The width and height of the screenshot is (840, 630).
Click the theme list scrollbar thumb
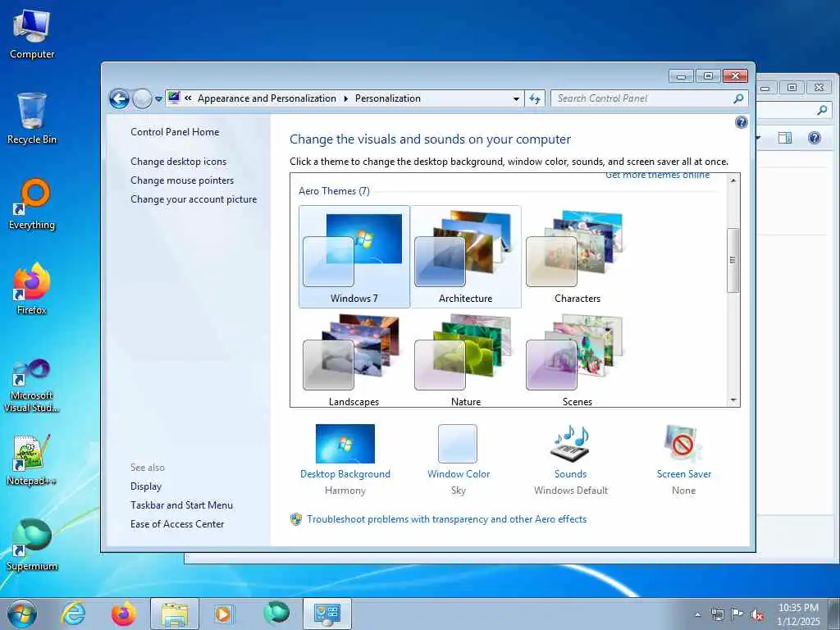[x=733, y=260]
